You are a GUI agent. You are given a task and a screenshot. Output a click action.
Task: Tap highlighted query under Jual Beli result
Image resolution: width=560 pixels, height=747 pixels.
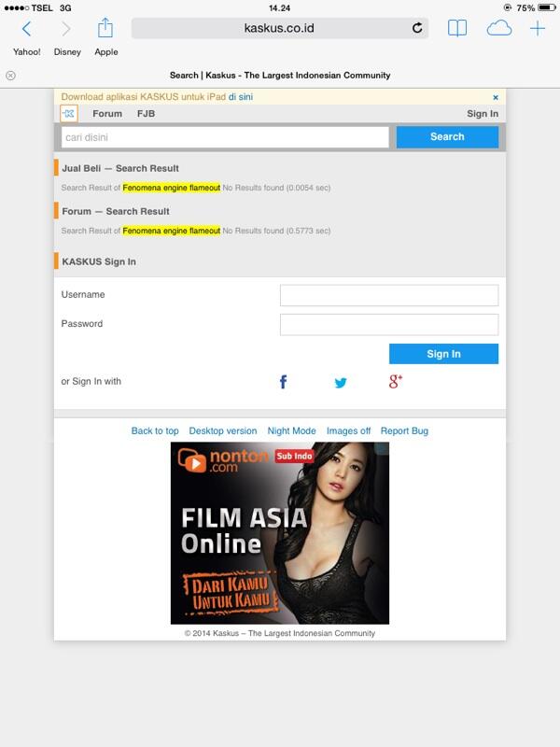pos(172,188)
